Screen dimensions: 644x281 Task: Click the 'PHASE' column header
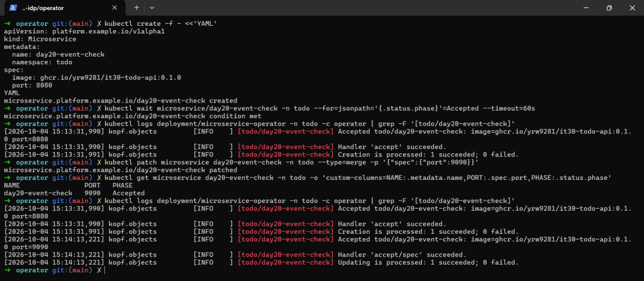123,185
